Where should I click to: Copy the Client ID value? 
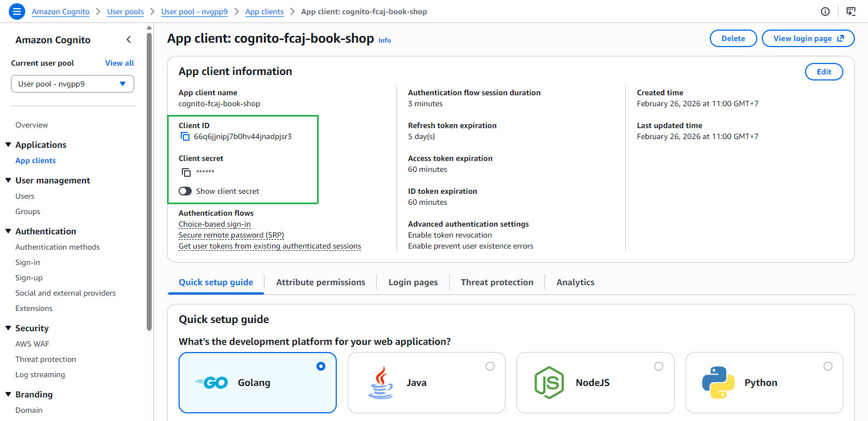[x=185, y=136]
